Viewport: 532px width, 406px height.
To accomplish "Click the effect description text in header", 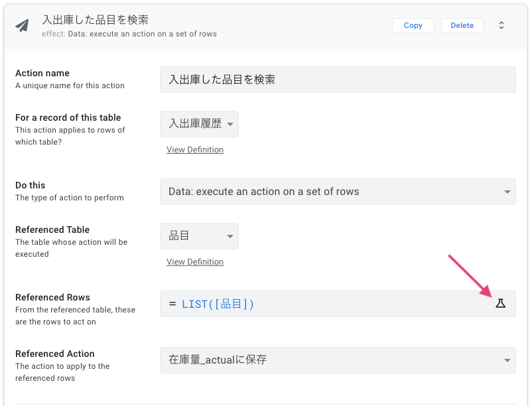I will [129, 34].
